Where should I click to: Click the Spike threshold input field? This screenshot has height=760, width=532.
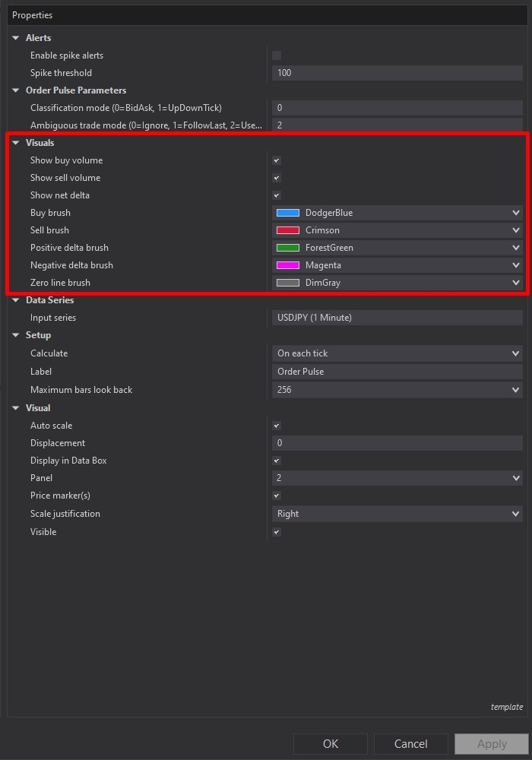click(x=397, y=73)
